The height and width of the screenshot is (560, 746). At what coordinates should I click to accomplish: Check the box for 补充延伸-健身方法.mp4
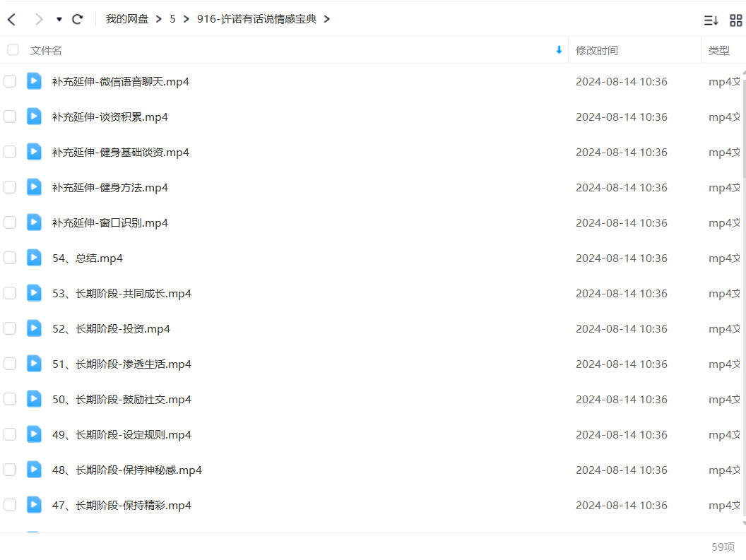click(x=10, y=187)
